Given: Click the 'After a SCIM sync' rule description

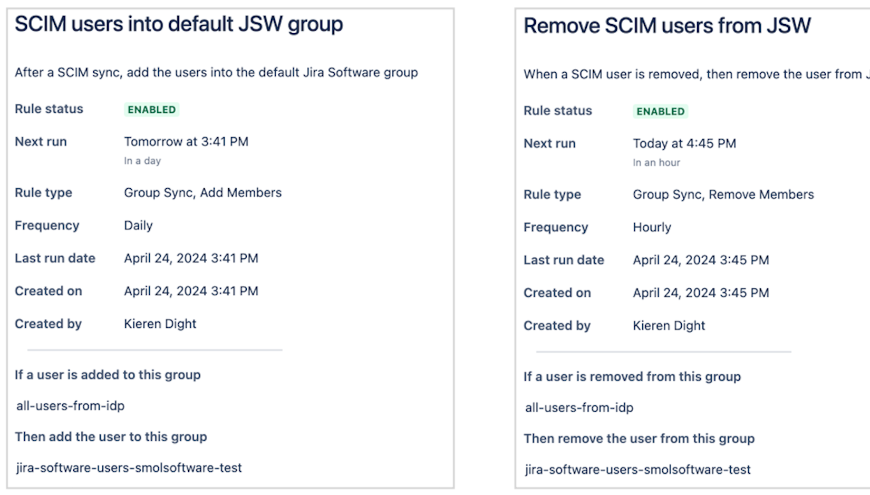Looking at the screenshot, I should [216, 72].
